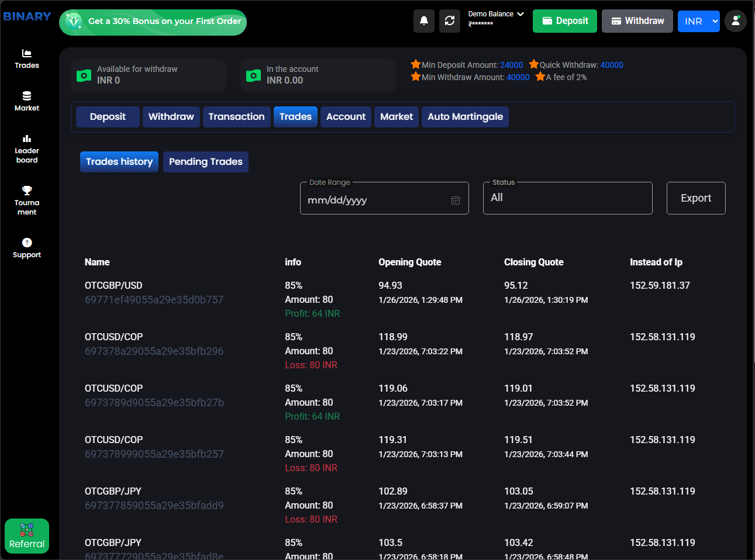Click IP address 152.59.181.37
Viewport: 755px width, 560px height.
tap(660, 286)
